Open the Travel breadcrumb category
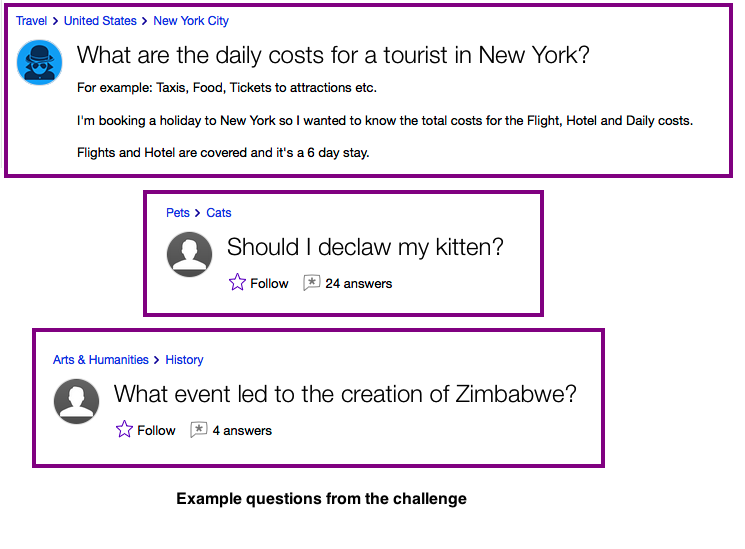 pos(31,21)
